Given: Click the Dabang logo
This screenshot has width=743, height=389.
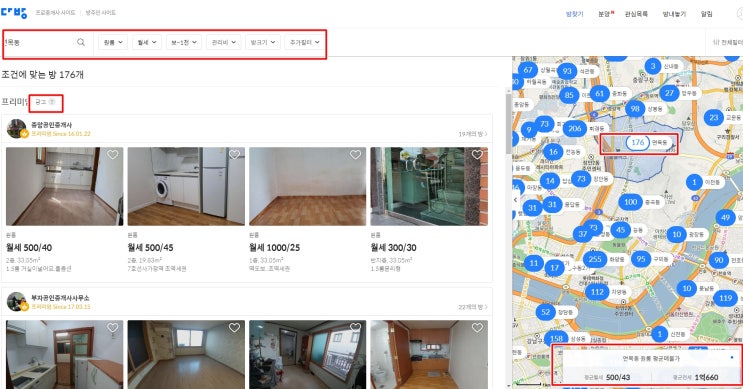Looking at the screenshot, I should click(14, 12).
